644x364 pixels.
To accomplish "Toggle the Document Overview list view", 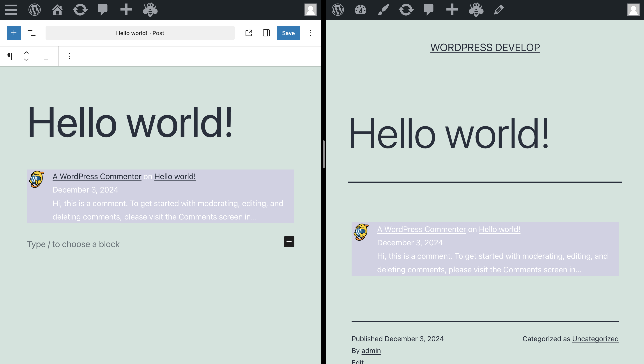I will pos(32,33).
